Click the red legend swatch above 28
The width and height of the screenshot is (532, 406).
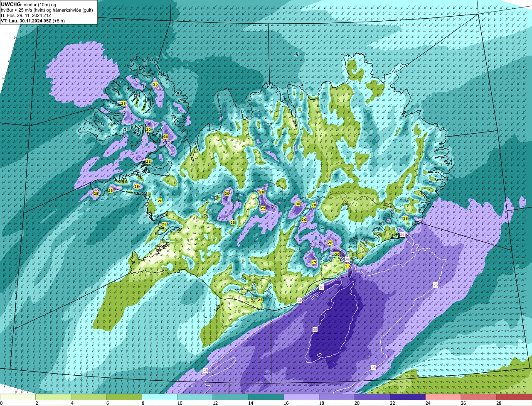[515, 397]
